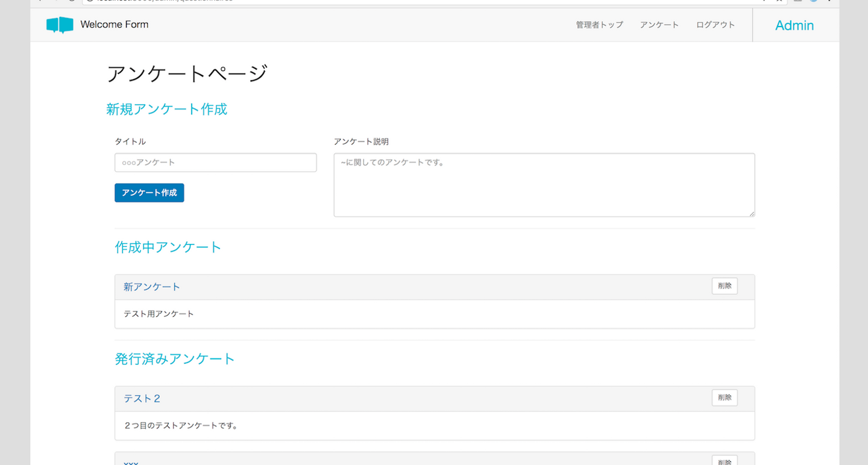The width and height of the screenshot is (868, 465).
Task: Grab the description textarea resize handle
Action: (x=752, y=213)
